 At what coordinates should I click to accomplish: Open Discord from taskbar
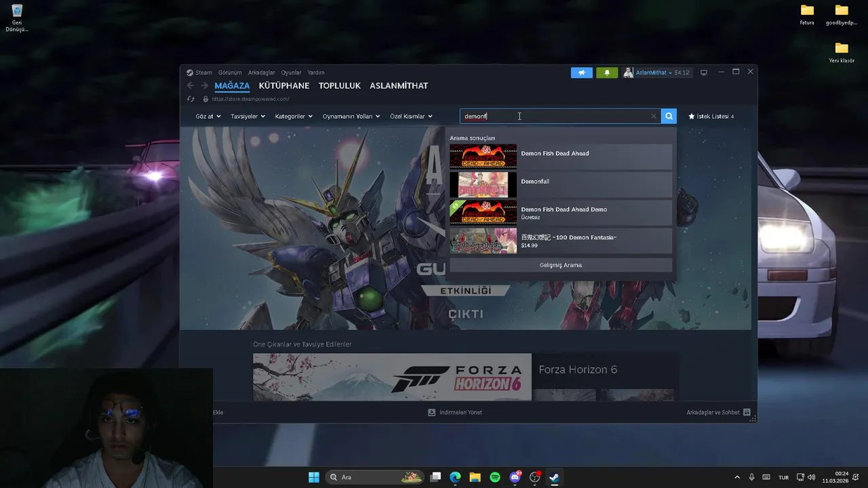pyautogui.click(x=515, y=477)
